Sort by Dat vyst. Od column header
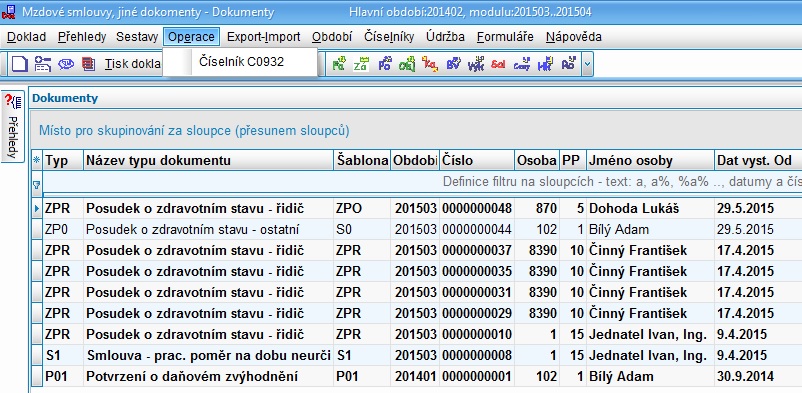 pyautogui.click(x=758, y=161)
